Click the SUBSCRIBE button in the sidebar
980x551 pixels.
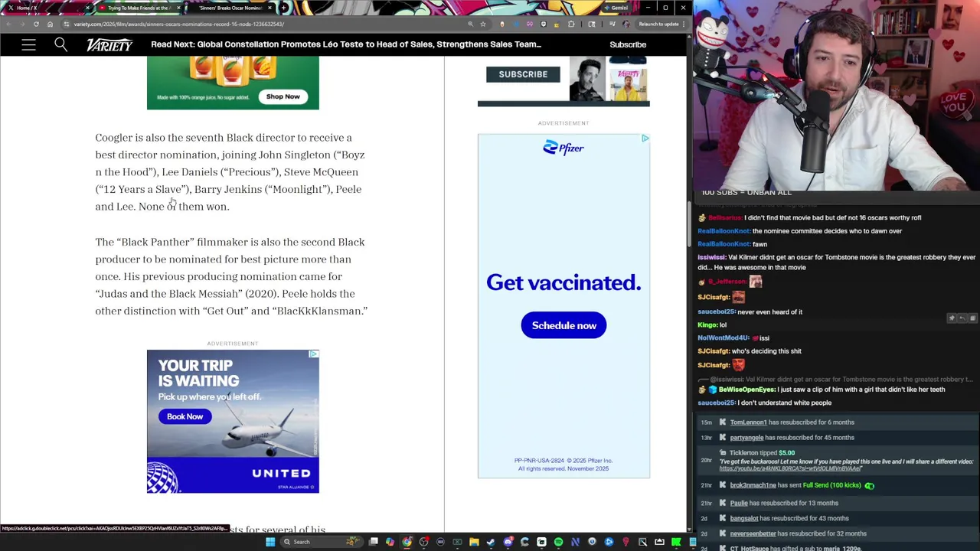tap(523, 74)
